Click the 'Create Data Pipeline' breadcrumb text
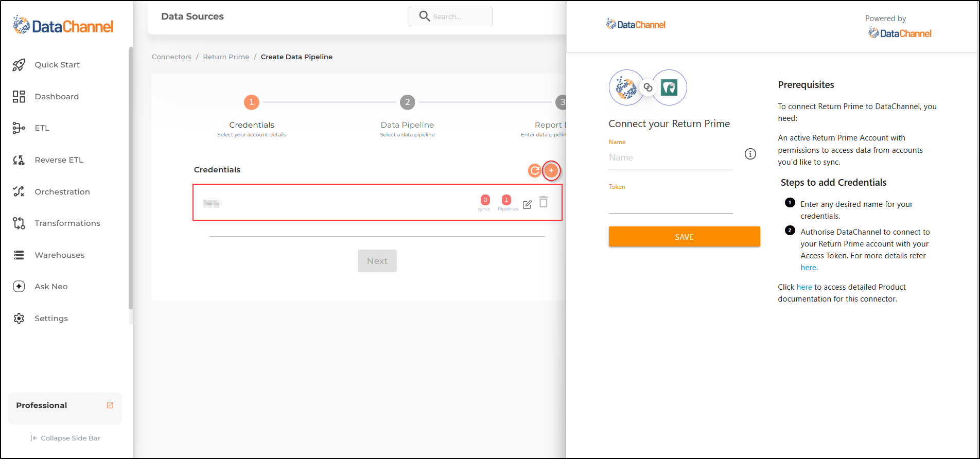This screenshot has width=980, height=459. [x=296, y=57]
